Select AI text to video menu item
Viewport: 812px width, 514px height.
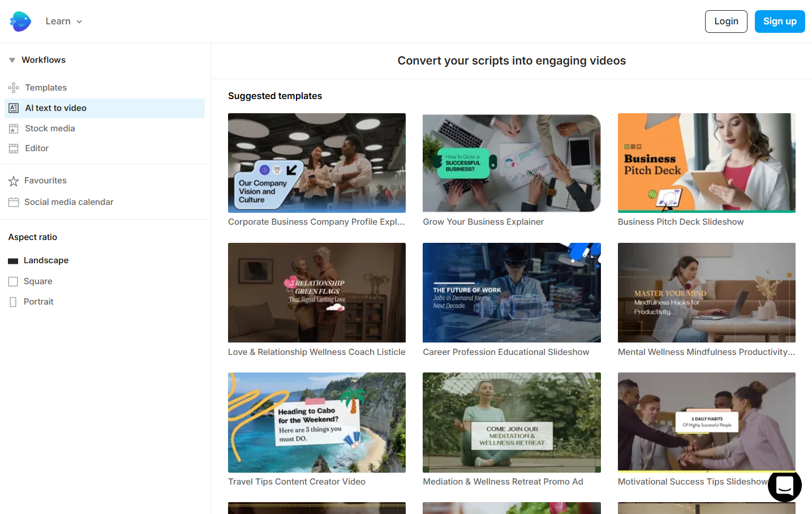(x=105, y=108)
